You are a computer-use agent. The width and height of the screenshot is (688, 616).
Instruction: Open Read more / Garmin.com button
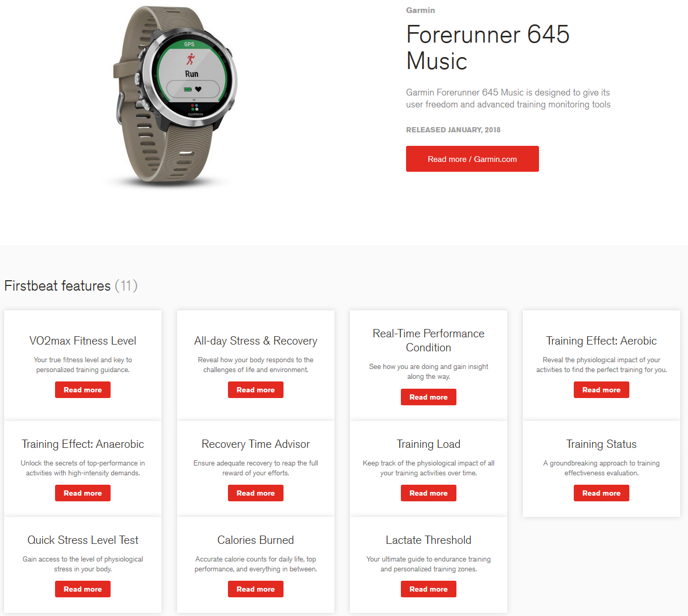472,159
